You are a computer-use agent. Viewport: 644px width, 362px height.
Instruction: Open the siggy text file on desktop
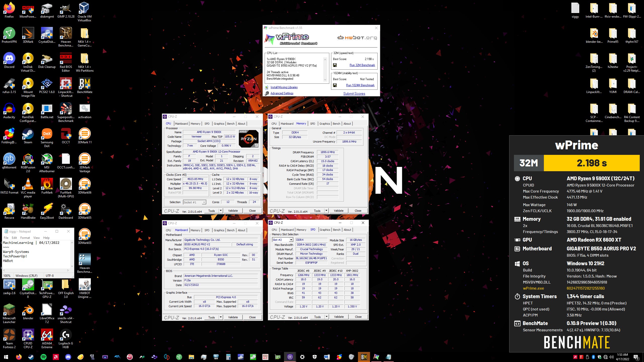pyautogui.click(x=575, y=11)
